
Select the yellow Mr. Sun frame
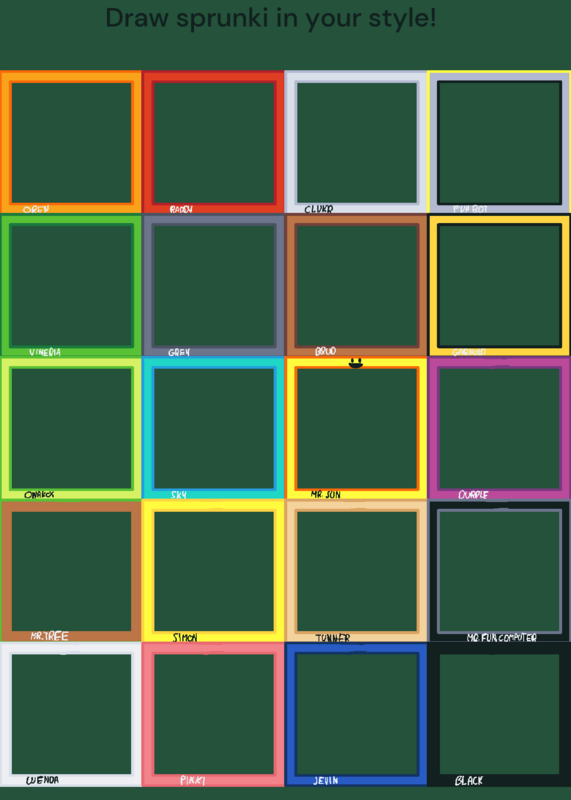coord(356,428)
